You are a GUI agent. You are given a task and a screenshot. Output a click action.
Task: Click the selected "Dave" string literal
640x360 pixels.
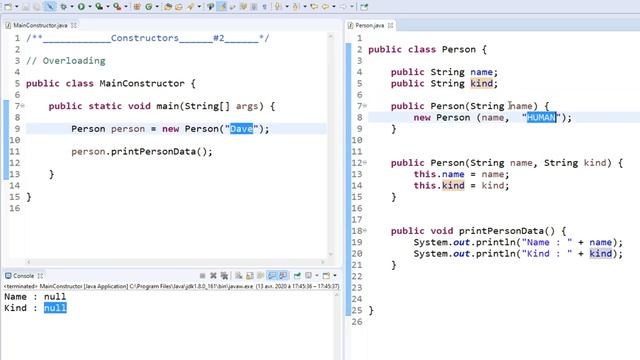[x=241, y=129]
